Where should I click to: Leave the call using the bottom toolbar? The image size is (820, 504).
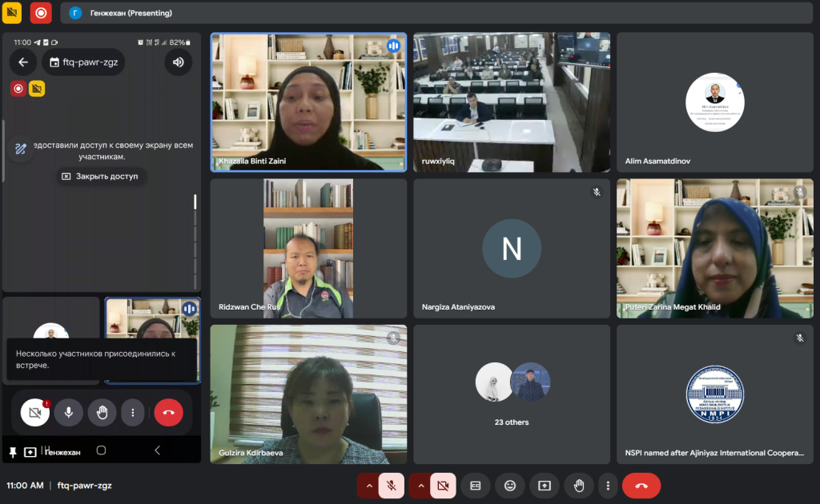click(641, 486)
